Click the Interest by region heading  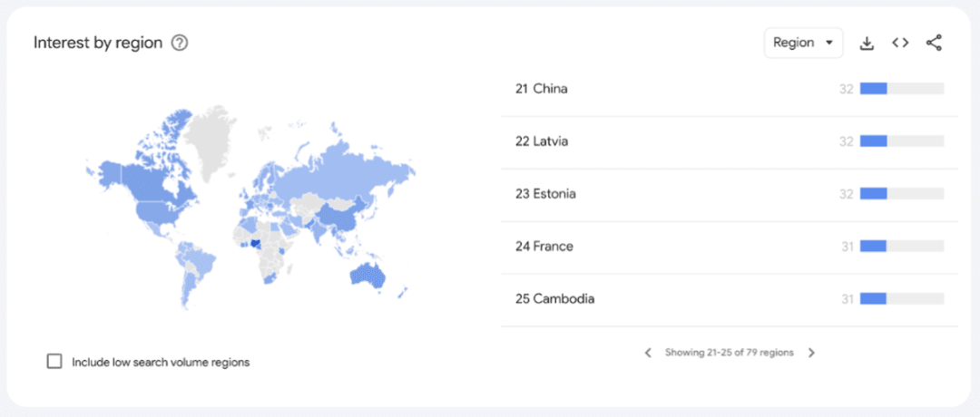[98, 43]
